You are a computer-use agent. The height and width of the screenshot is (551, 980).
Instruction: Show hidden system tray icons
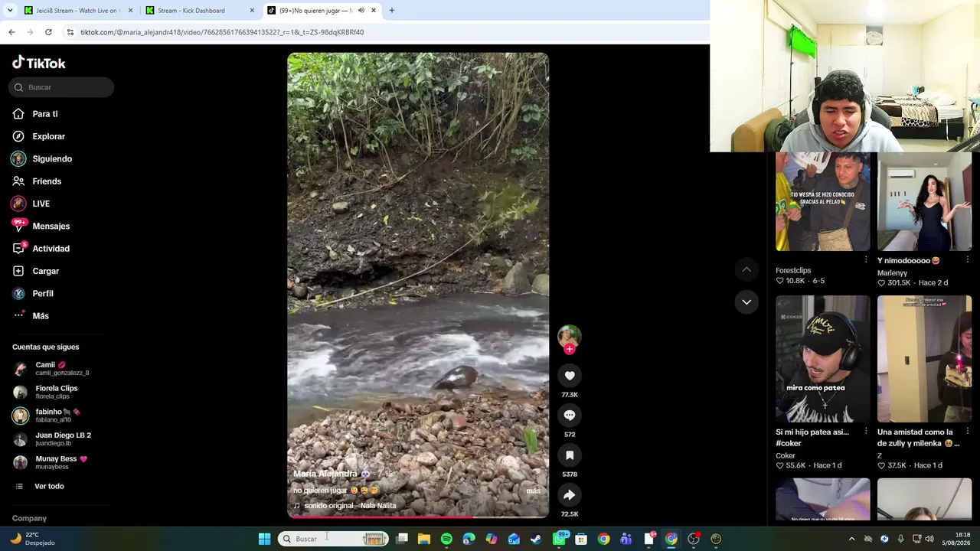coord(851,539)
